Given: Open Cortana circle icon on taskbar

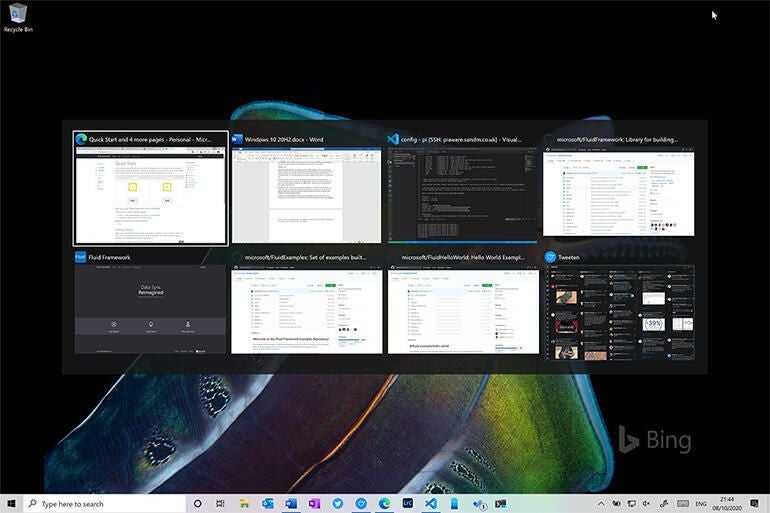Looking at the screenshot, I should coord(197,504).
